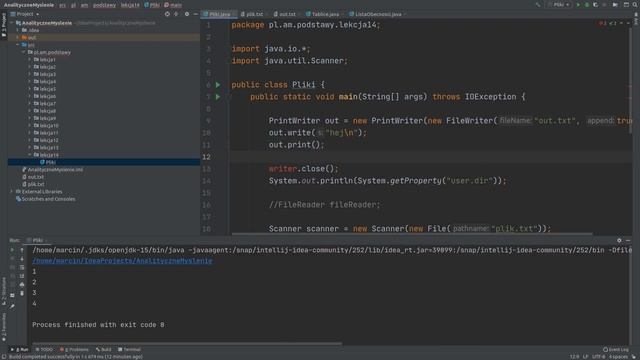Open Search Everywhere magnifier icon

(x=635, y=5)
